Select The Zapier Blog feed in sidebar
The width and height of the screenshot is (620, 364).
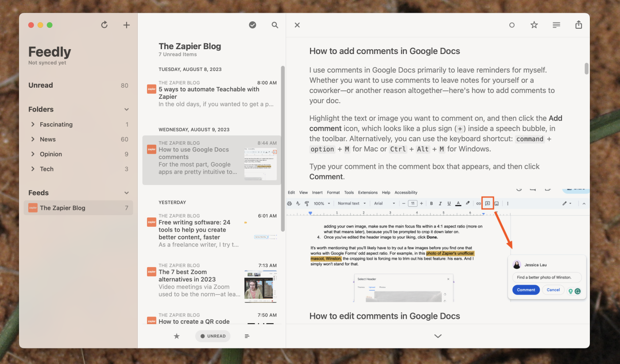tap(78, 208)
